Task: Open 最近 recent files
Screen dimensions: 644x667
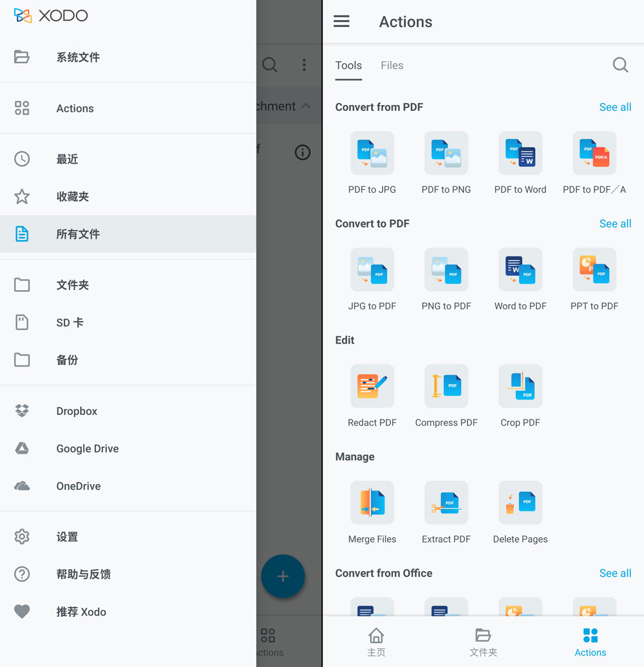Action: (x=128, y=159)
